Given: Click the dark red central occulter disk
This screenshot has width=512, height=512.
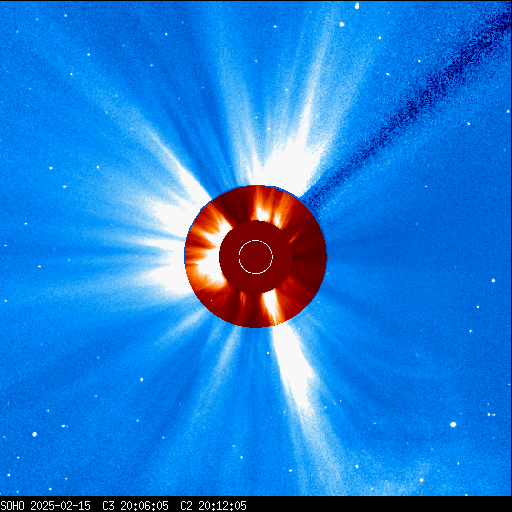Looking at the screenshot, I should coord(256,257).
